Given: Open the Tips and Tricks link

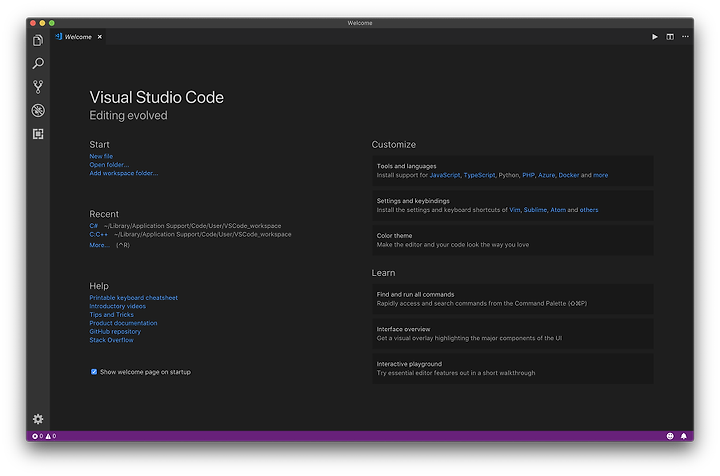Looking at the screenshot, I should tap(112, 314).
